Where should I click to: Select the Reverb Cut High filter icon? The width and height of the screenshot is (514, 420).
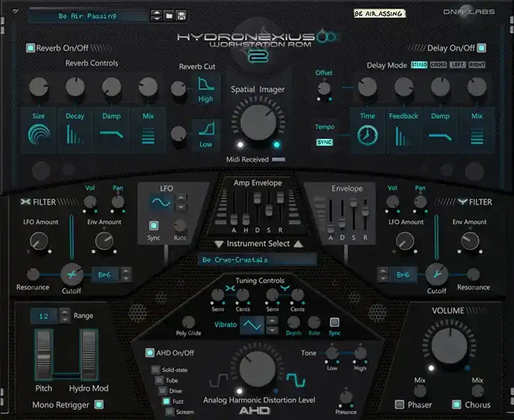tap(206, 83)
